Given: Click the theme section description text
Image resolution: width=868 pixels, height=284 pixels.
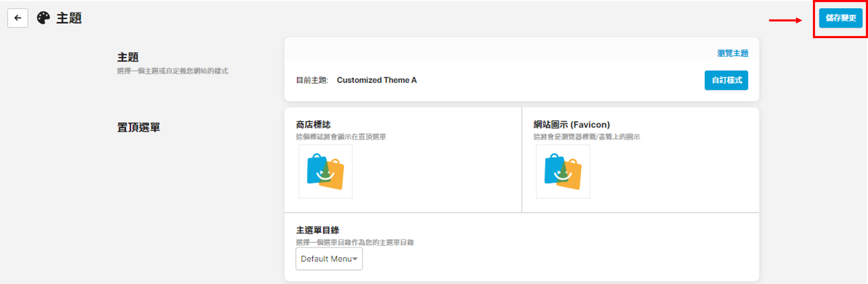Looking at the screenshot, I should coord(173,71).
